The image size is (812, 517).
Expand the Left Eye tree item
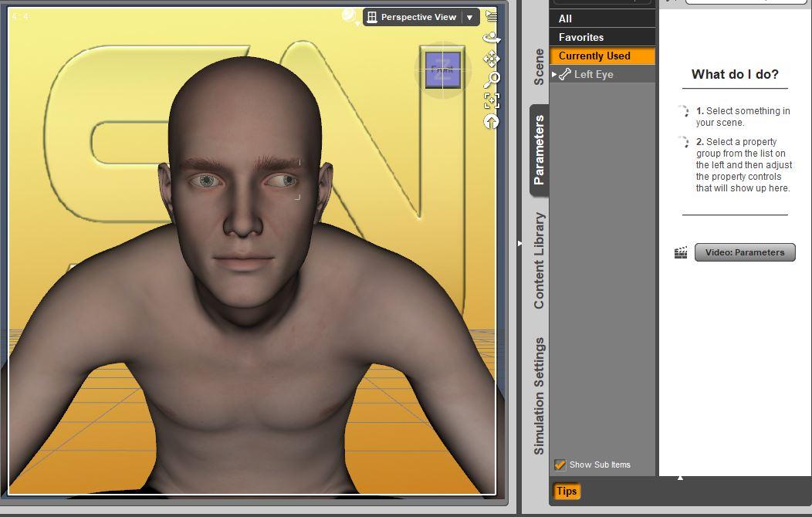coord(554,75)
